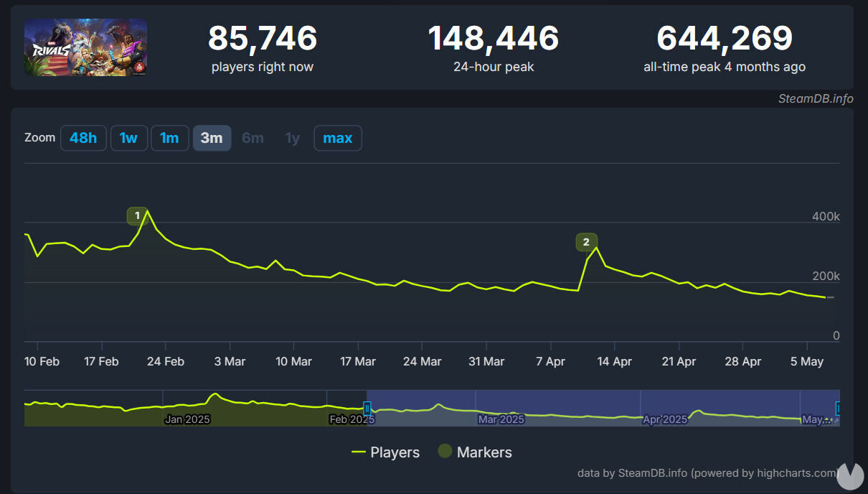
Task: Toggle the Markers series in legend
Action: [475, 452]
